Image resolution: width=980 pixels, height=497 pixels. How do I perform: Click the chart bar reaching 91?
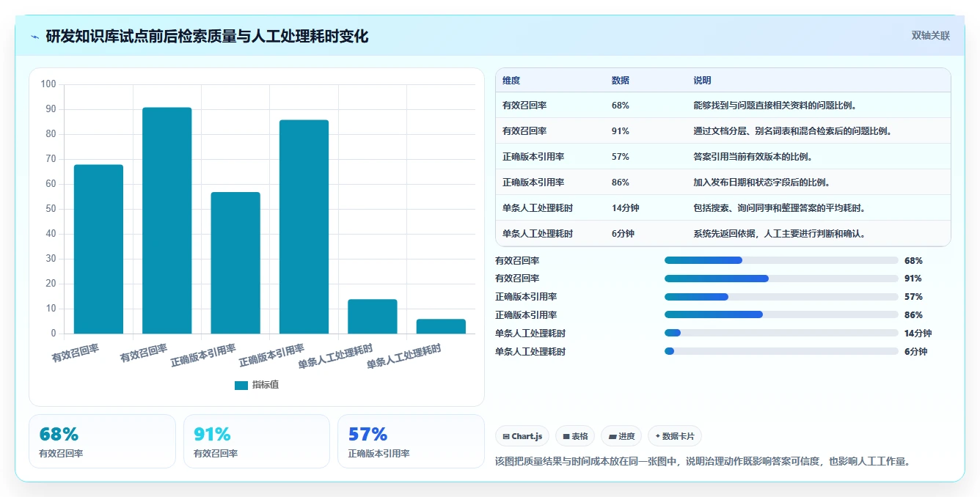[167, 221]
